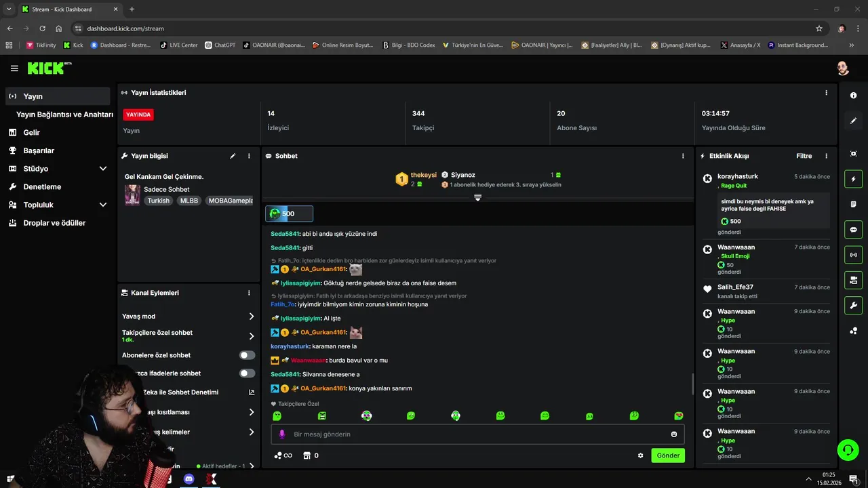Open the profile avatar in the Kick header
This screenshot has width=868, height=488.
(x=842, y=68)
